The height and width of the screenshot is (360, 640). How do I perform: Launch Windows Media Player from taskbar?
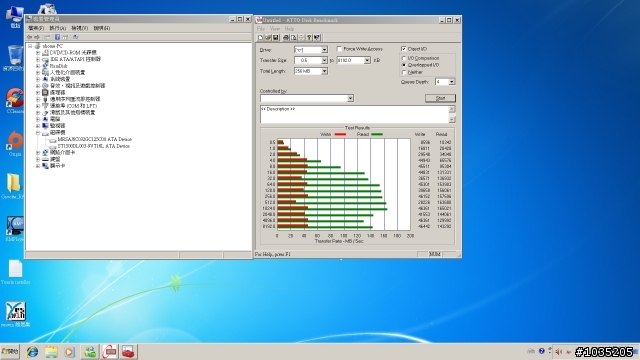69,352
